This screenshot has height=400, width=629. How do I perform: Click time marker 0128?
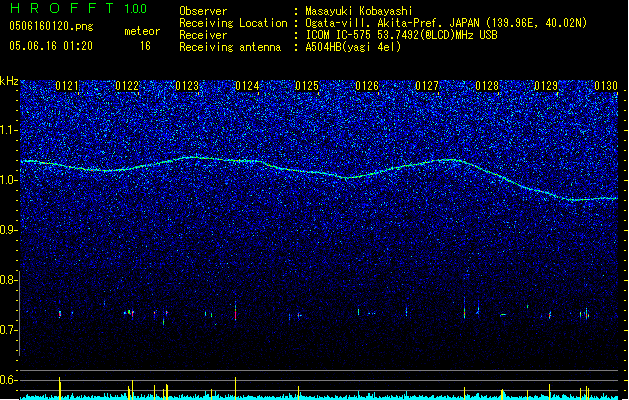pyautogui.click(x=487, y=86)
